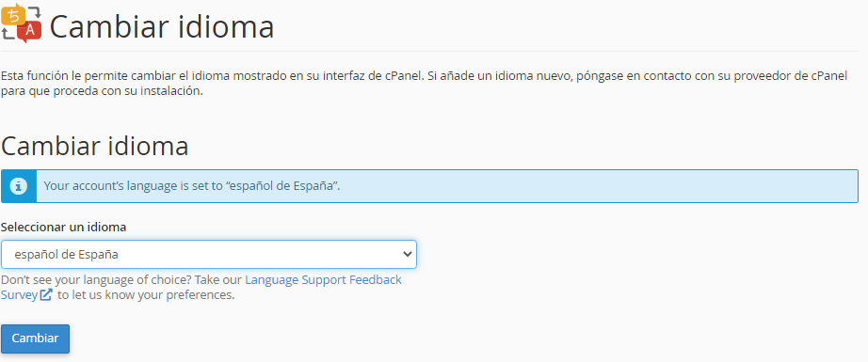This screenshot has width=868, height=362.
Task: Click the Cambiar idioma language icon
Action: [22, 24]
